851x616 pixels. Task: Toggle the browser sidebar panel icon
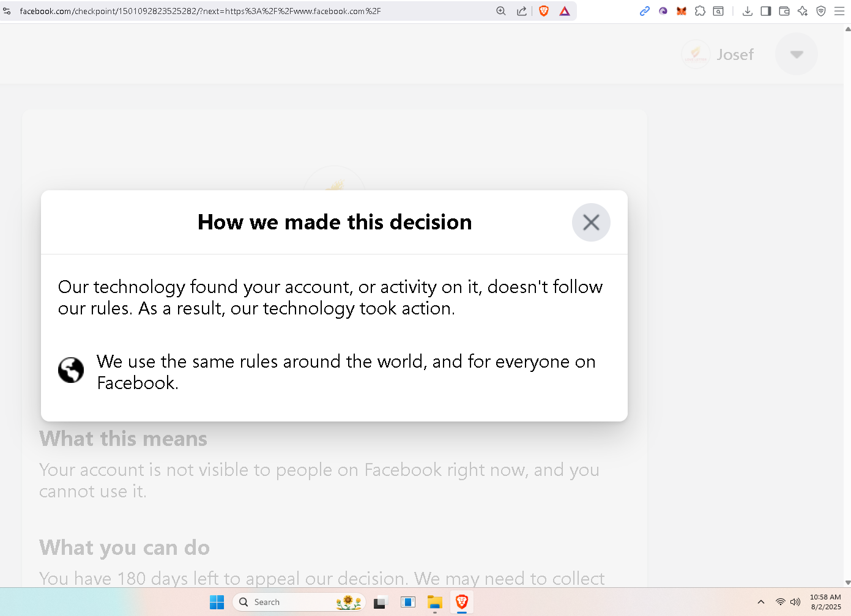click(766, 11)
